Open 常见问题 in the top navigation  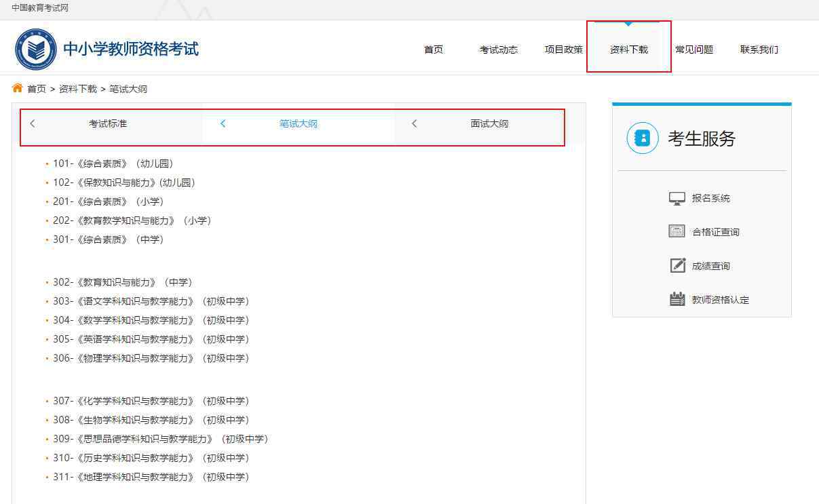coord(693,50)
